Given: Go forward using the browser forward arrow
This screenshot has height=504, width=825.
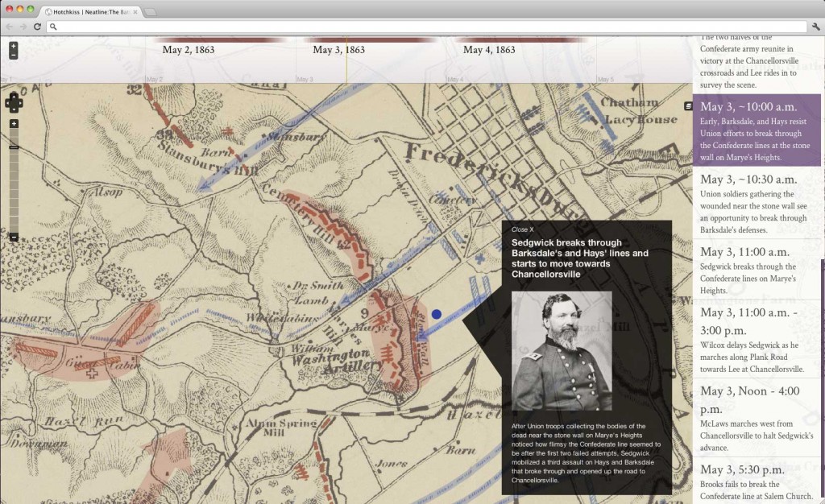Looking at the screenshot, I should [x=23, y=27].
